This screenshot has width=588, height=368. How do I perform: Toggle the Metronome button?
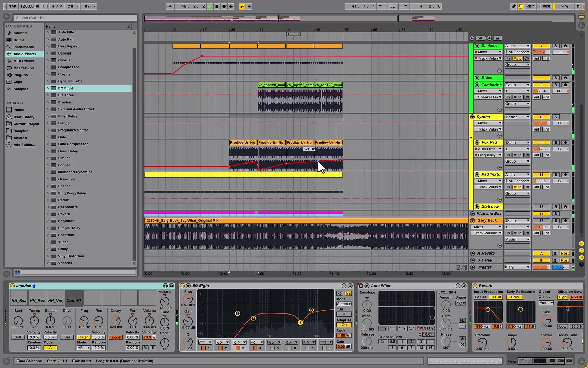70,6
